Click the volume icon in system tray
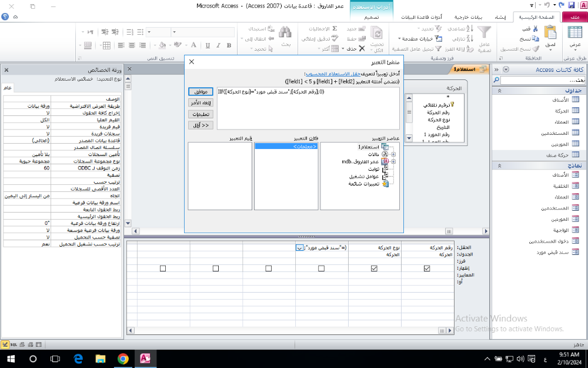588x368 pixels. click(x=520, y=359)
